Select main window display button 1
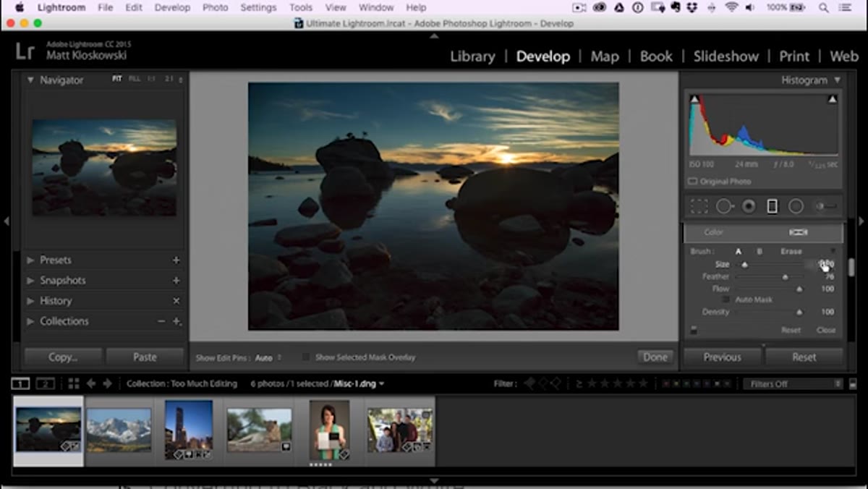The width and height of the screenshot is (868, 489). click(x=21, y=383)
